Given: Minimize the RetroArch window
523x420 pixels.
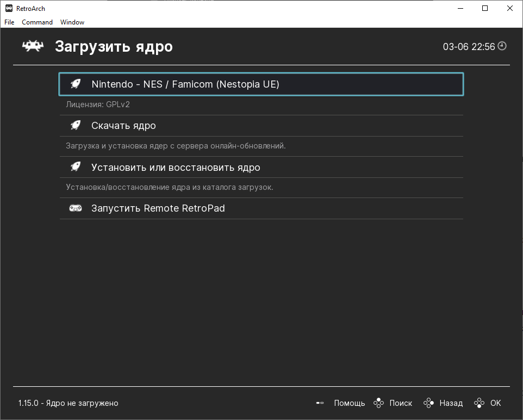Looking at the screenshot, I should click(460, 8).
